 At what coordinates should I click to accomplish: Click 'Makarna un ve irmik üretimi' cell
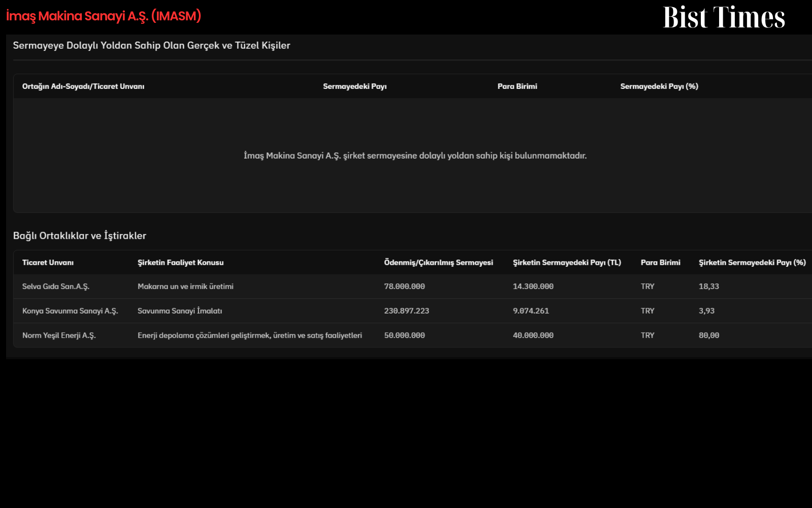click(x=185, y=287)
